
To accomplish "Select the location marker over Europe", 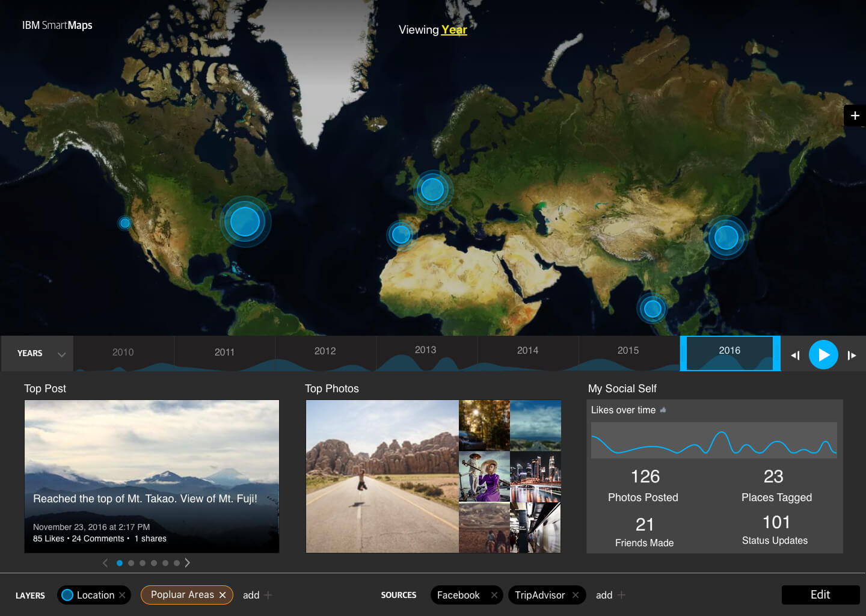I will click(432, 189).
